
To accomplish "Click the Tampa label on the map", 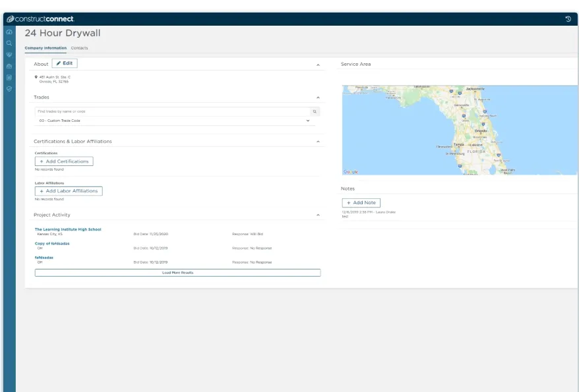I will (458, 144).
